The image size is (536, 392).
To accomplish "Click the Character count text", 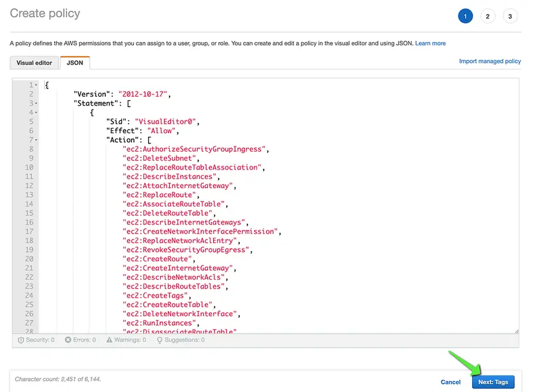I will click(58, 379).
